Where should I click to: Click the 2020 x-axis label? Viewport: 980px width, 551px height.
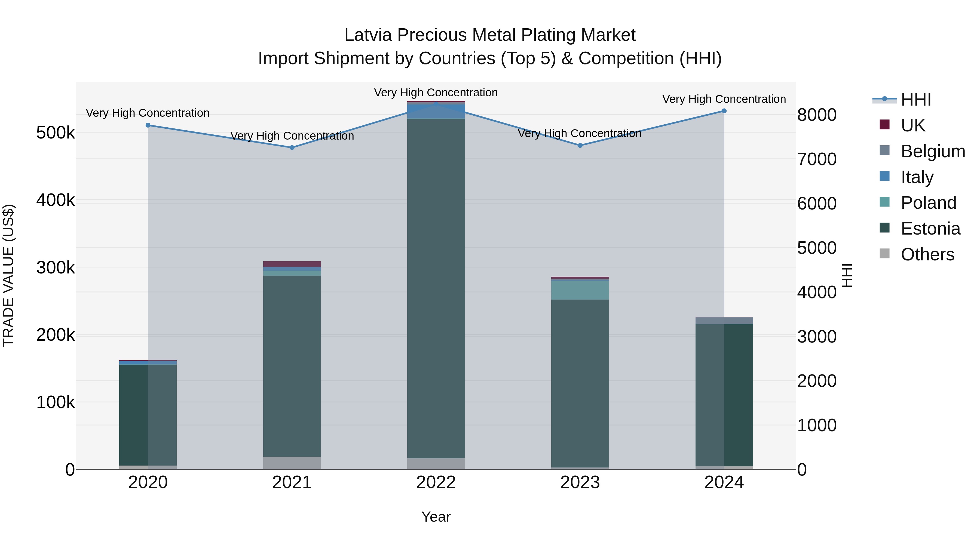(148, 482)
